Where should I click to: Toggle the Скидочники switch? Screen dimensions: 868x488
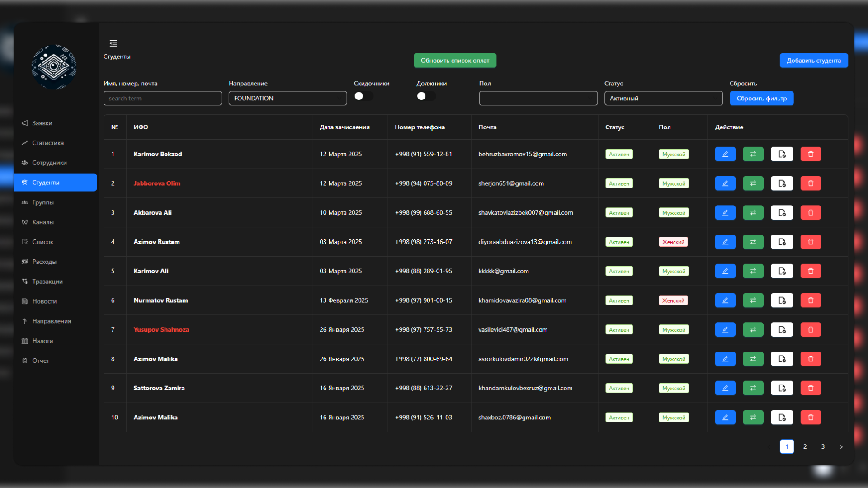click(x=363, y=96)
